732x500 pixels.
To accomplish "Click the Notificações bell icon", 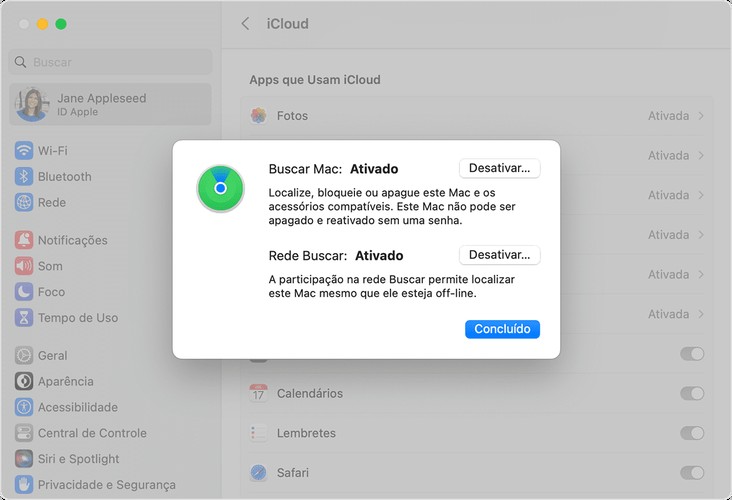I will pyautogui.click(x=24, y=240).
